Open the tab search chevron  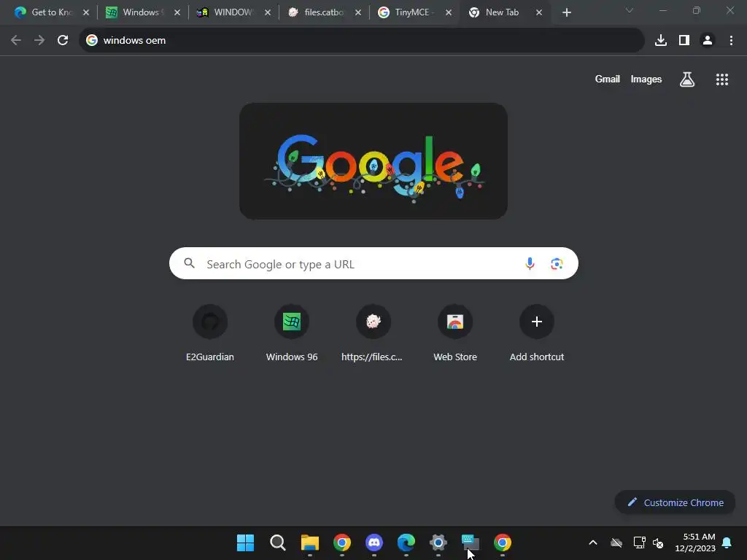click(630, 10)
